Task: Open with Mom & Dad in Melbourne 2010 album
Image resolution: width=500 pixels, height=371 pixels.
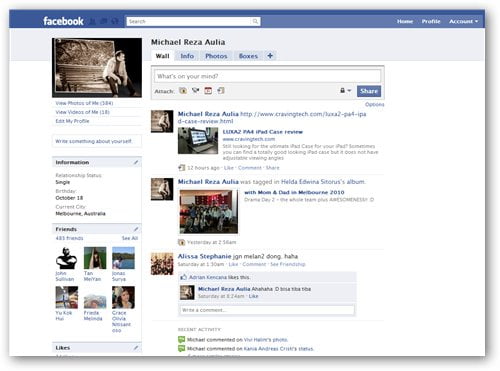Action: pyautogui.click(x=294, y=192)
